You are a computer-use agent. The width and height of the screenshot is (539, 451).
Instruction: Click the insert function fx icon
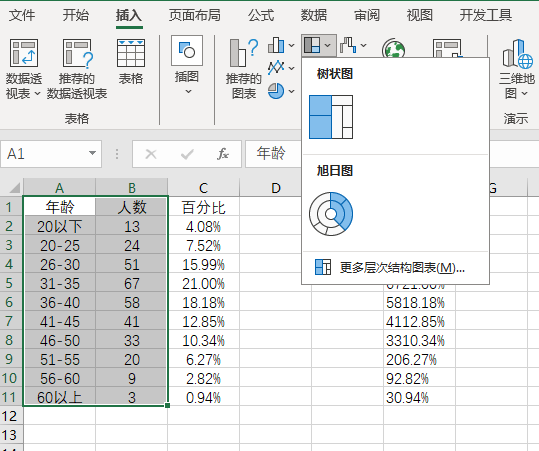click(223, 154)
